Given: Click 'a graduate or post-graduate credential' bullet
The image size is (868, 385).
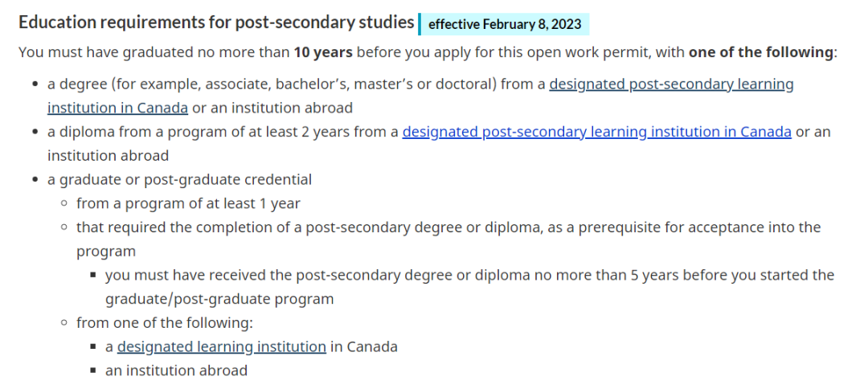Looking at the screenshot, I should tap(185, 179).
